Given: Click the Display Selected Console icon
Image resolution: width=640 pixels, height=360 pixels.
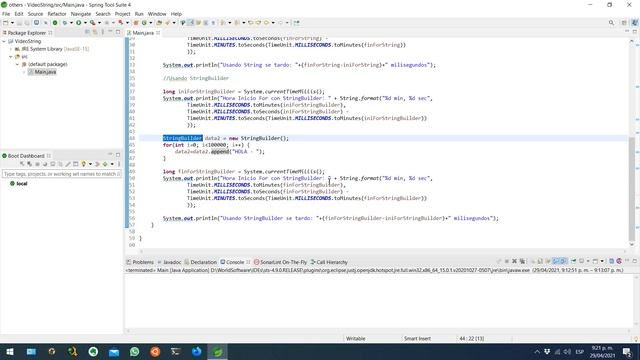Looking at the screenshot, I should [581, 261].
